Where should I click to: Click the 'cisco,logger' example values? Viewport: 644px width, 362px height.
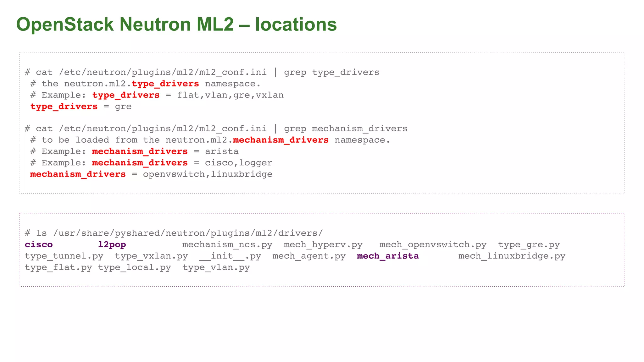[x=239, y=163]
